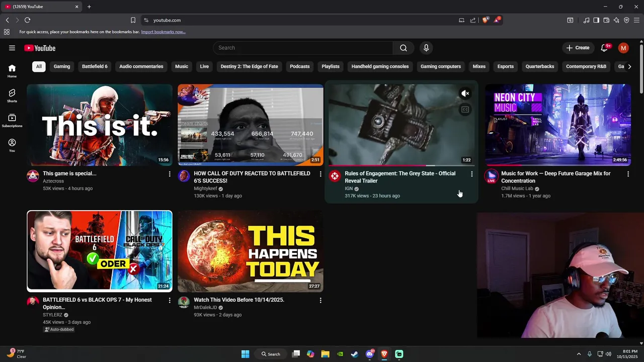Search with your voice microphone button
The height and width of the screenshot is (362, 644).
coord(426,48)
